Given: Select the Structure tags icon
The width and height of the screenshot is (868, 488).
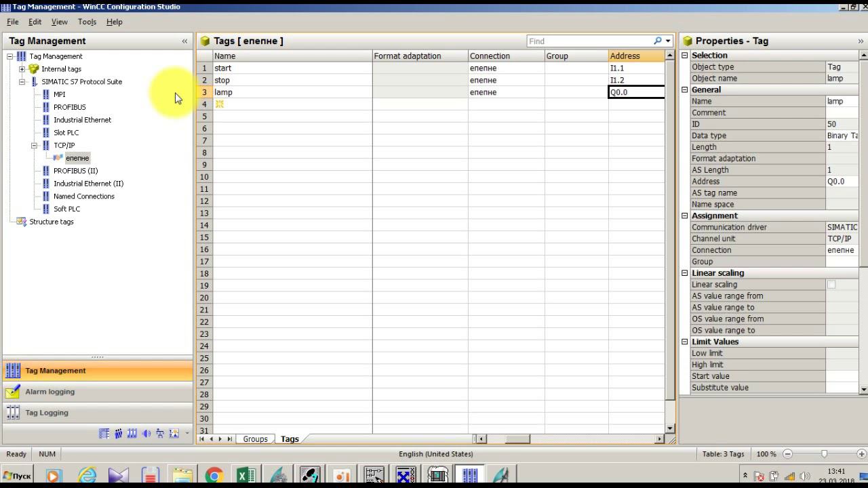Looking at the screenshot, I should coord(22,222).
